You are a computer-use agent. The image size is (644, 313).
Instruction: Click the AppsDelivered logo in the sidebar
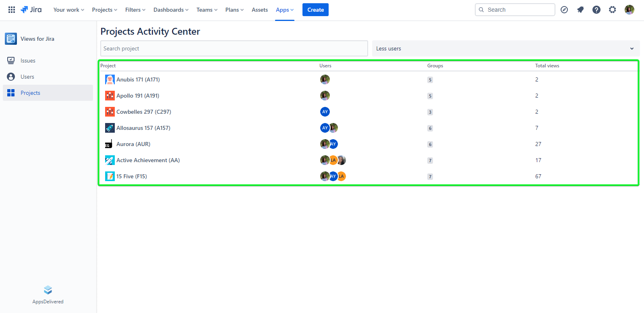click(x=48, y=290)
